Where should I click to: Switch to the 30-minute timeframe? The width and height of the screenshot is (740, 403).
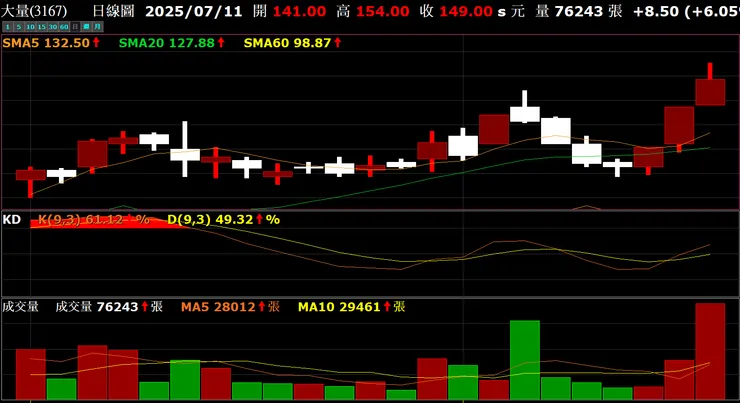point(53,27)
